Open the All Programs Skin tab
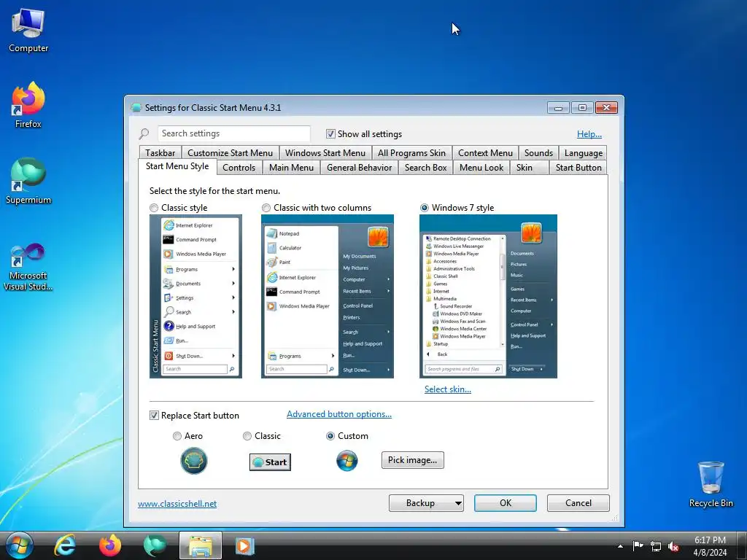The image size is (747, 560). pos(411,153)
